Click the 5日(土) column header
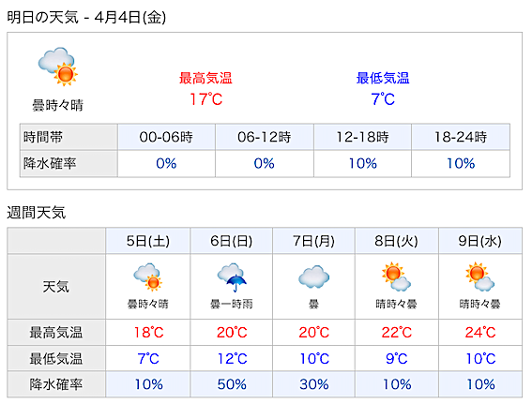532x404 pixels. point(148,241)
